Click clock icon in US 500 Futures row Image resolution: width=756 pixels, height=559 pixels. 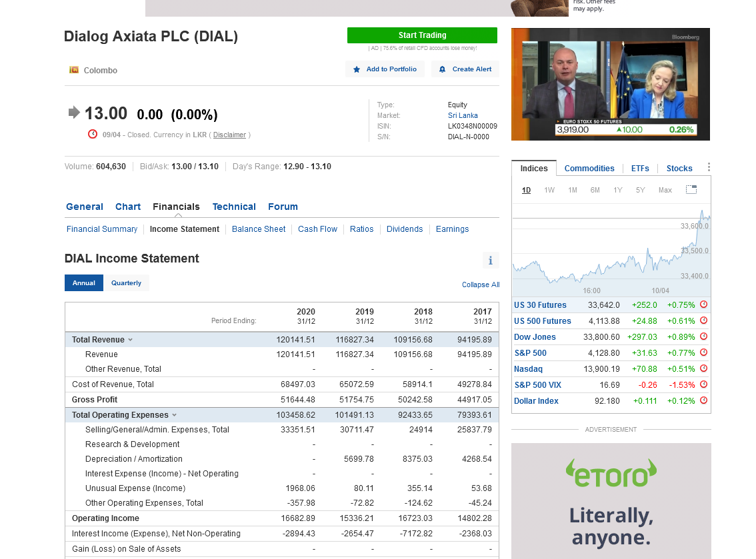tap(703, 320)
